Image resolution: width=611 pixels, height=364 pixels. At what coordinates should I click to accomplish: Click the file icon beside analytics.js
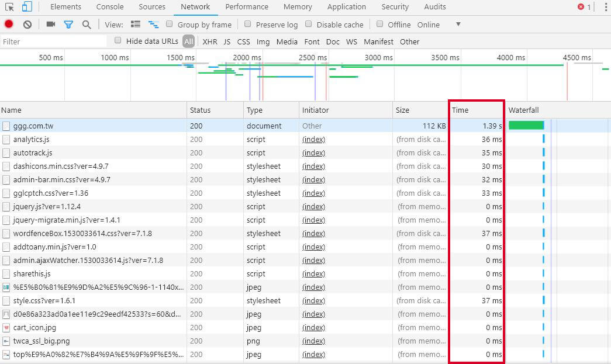point(6,140)
